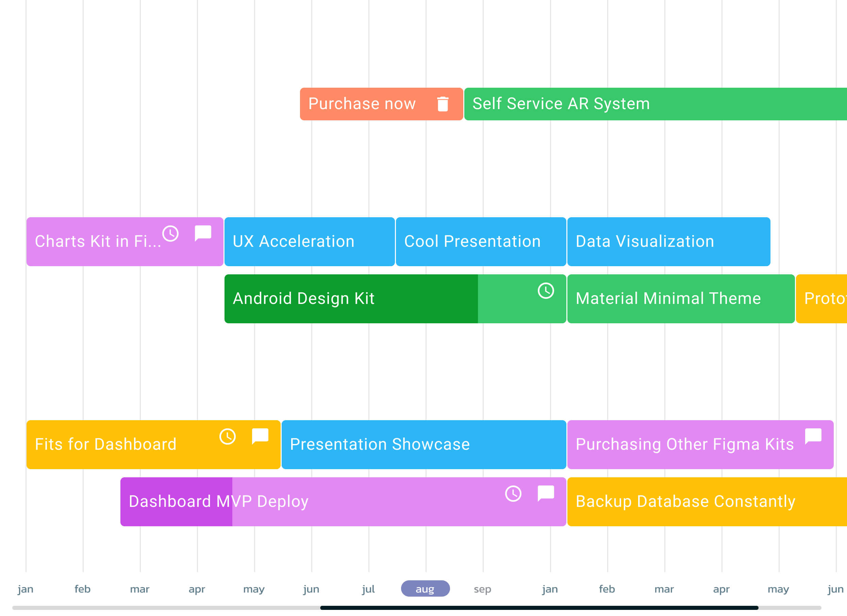The image size is (847, 616).
Task: Click clock icon on Dashboard MVP Deploy
Action: click(513, 494)
